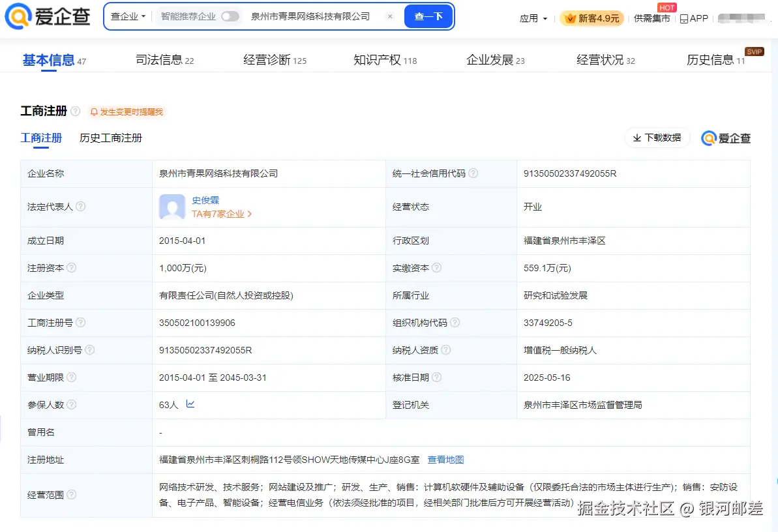This screenshot has height=532, width=778.
Task: Click the help icon beside 工商注册号
Action: pos(80,323)
